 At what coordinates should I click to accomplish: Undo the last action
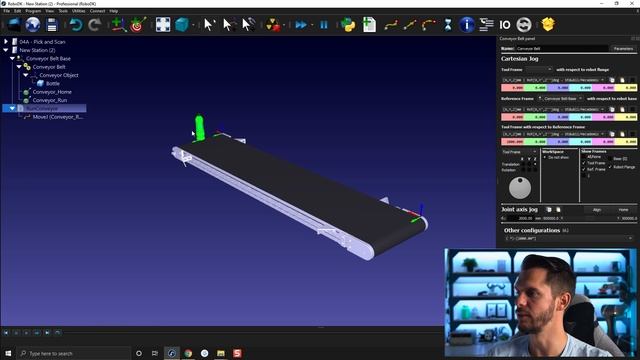coord(76,25)
